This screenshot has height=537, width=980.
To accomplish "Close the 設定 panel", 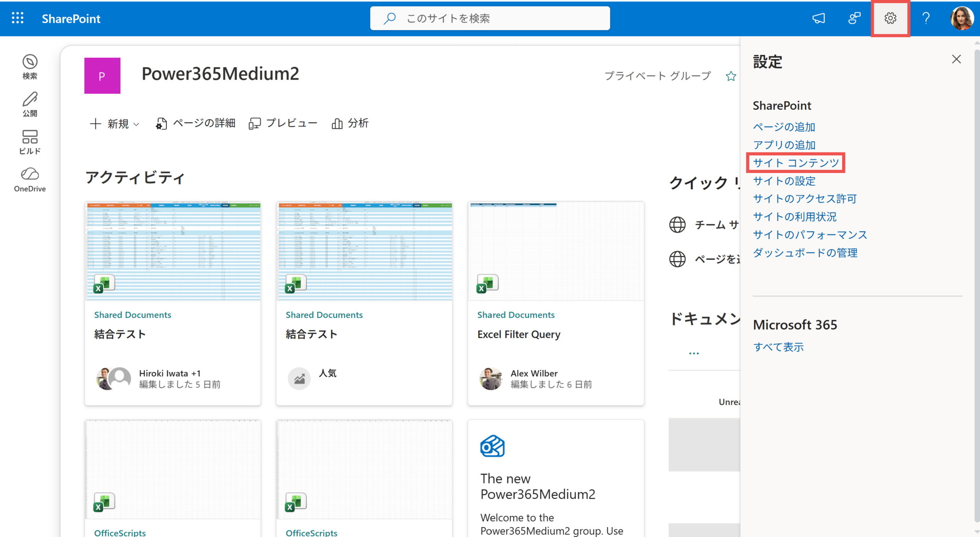I will (956, 59).
